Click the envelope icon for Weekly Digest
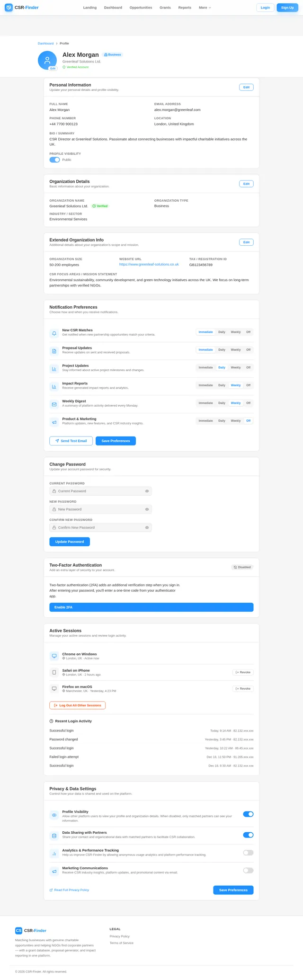The height and width of the screenshot is (980, 303). coord(54,404)
